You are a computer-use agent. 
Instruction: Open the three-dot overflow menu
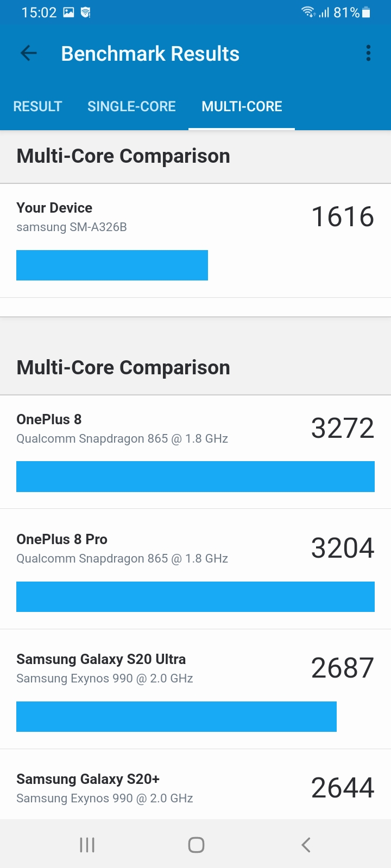pyautogui.click(x=368, y=53)
